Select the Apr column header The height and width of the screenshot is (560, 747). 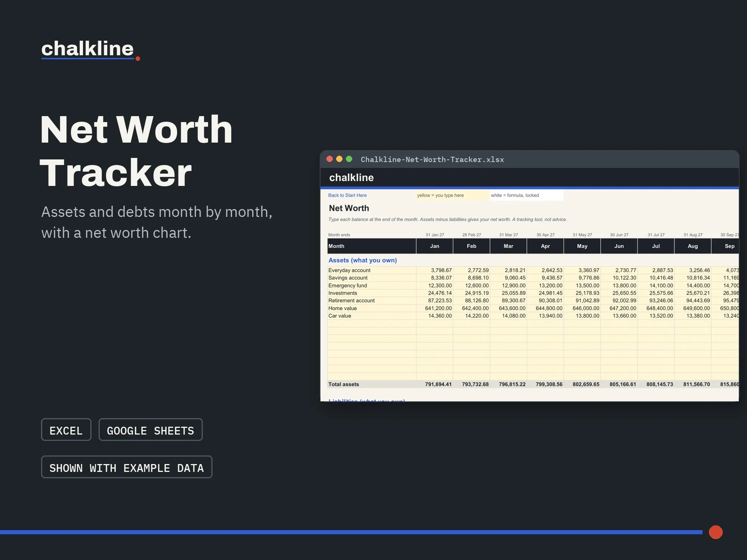click(x=545, y=246)
